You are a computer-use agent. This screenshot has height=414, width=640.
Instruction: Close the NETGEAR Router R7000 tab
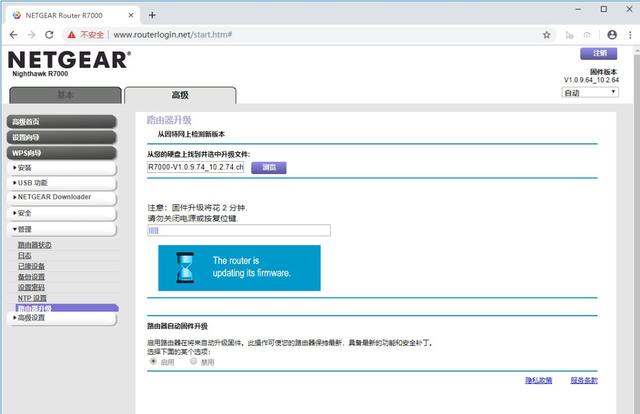[131, 16]
